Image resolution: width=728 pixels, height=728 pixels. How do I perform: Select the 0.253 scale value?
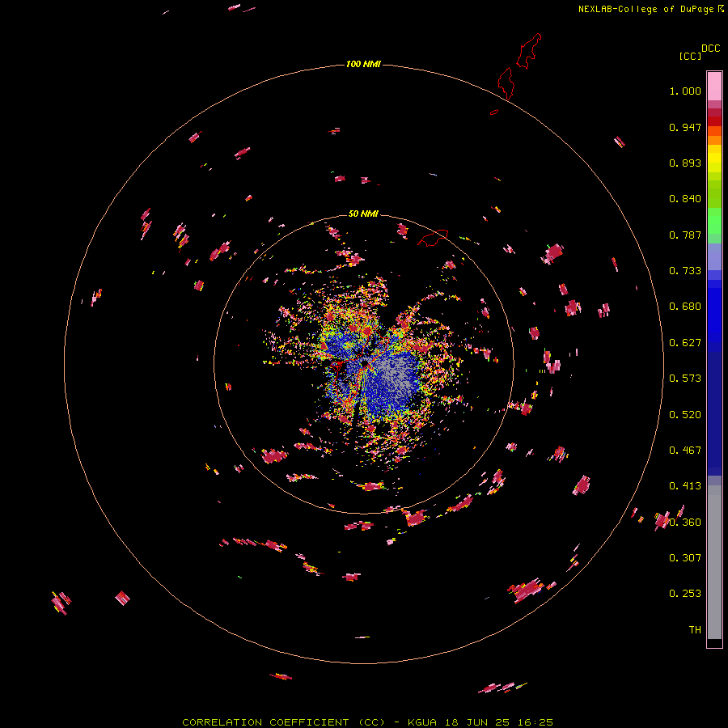point(685,594)
